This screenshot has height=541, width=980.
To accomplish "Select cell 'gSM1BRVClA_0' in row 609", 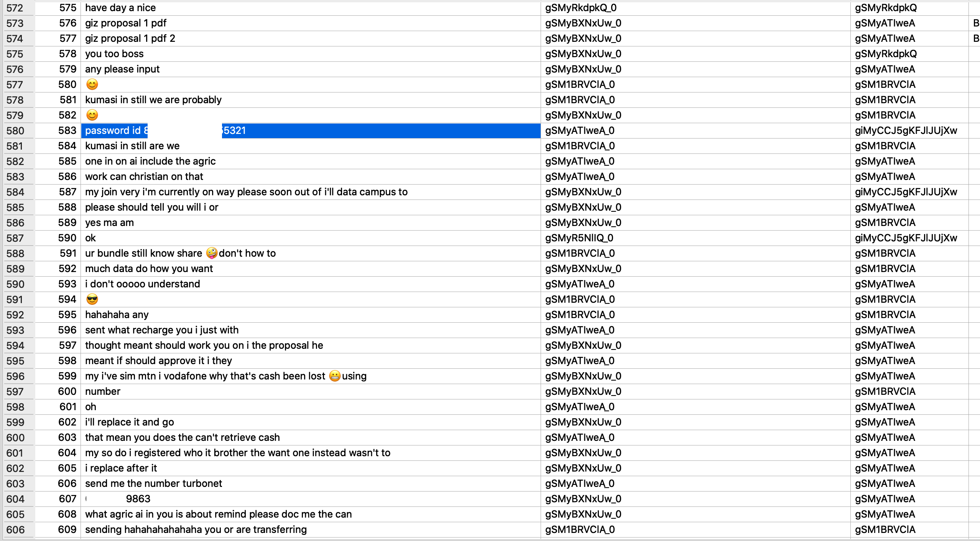I will point(696,529).
